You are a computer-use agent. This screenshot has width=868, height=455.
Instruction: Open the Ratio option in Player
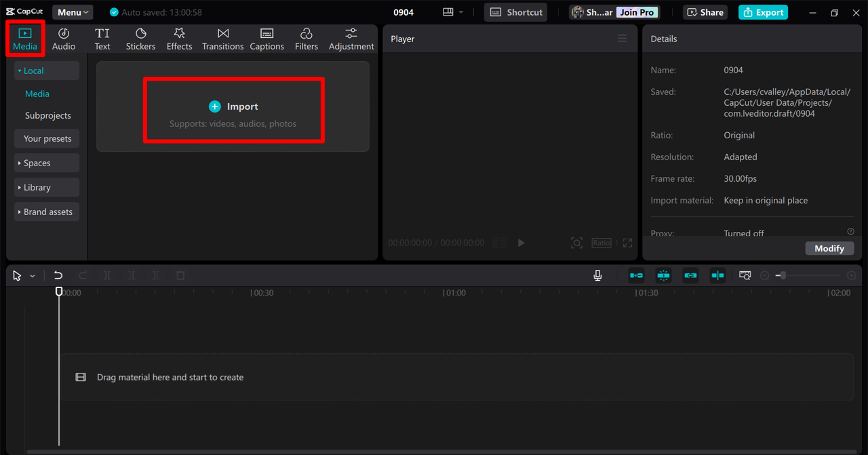(601, 243)
